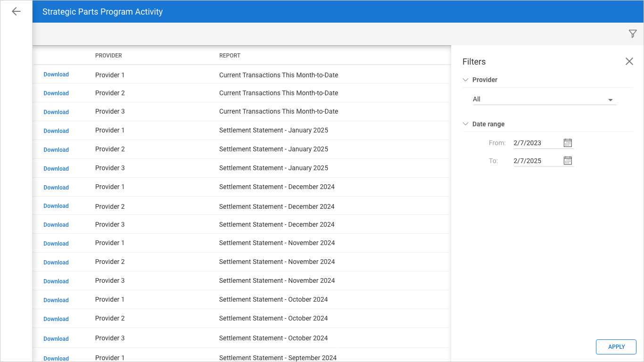Download Provider 1 December 2024 Settlement Statement
Screen dimensions: 644x362
click(x=56, y=188)
